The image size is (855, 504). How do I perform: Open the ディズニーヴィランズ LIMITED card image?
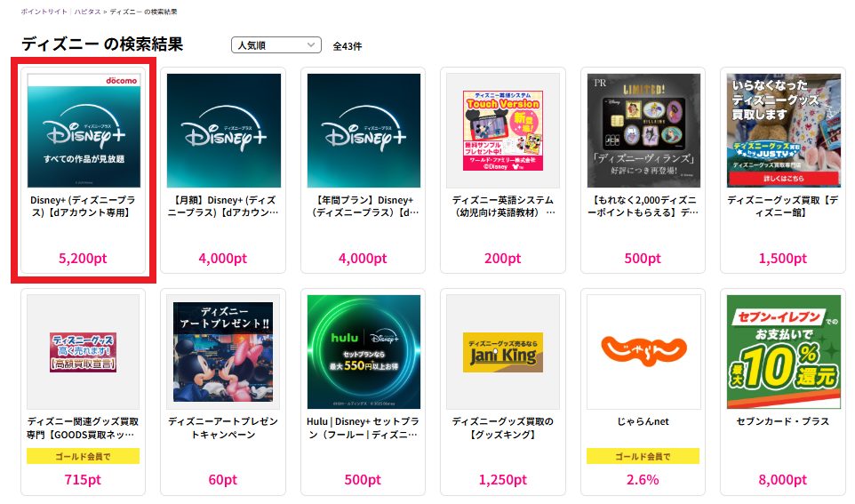643,131
